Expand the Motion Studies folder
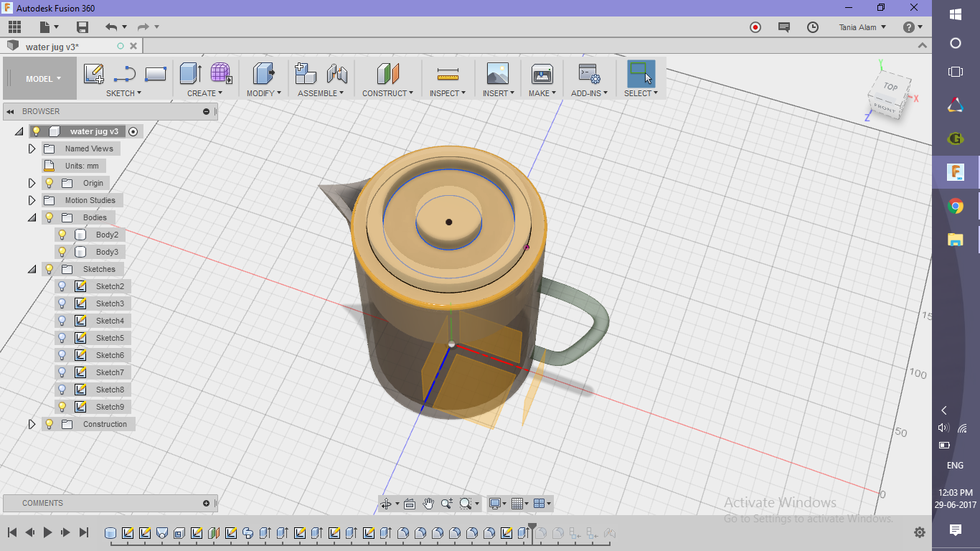This screenshot has width=980, height=551. pos(32,200)
